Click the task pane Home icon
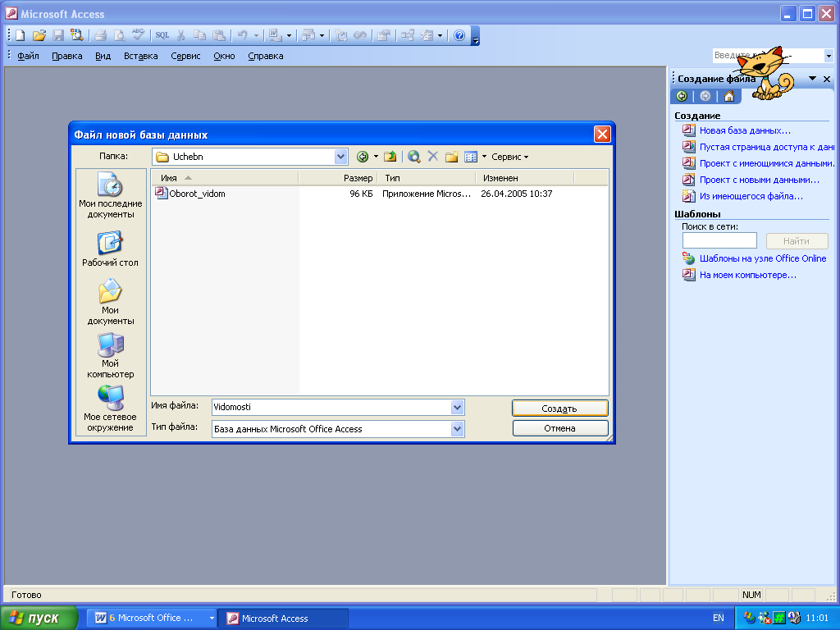Screen dimensions: 840x630 [x=729, y=97]
